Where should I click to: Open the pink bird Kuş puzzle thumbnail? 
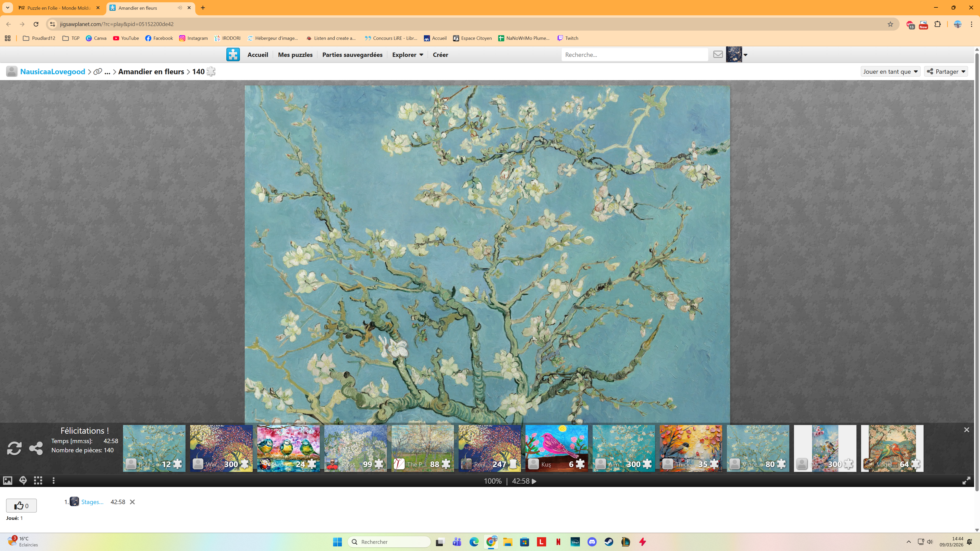point(556,448)
